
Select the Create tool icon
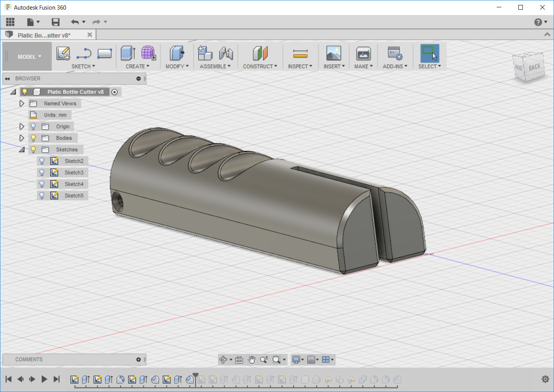[x=127, y=53]
